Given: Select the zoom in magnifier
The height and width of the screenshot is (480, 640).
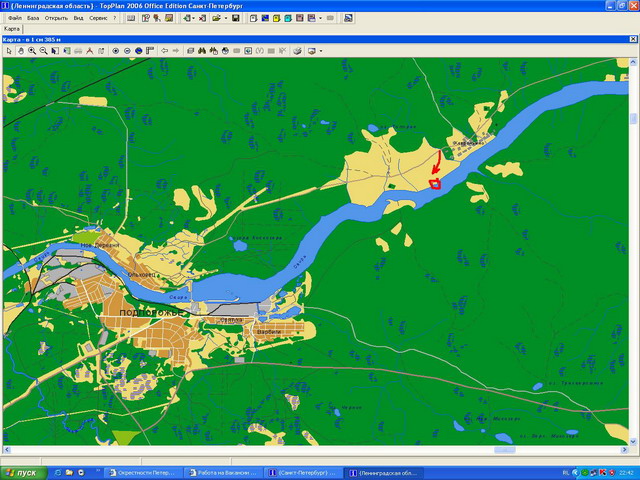Looking at the screenshot, I should click(x=32, y=50).
